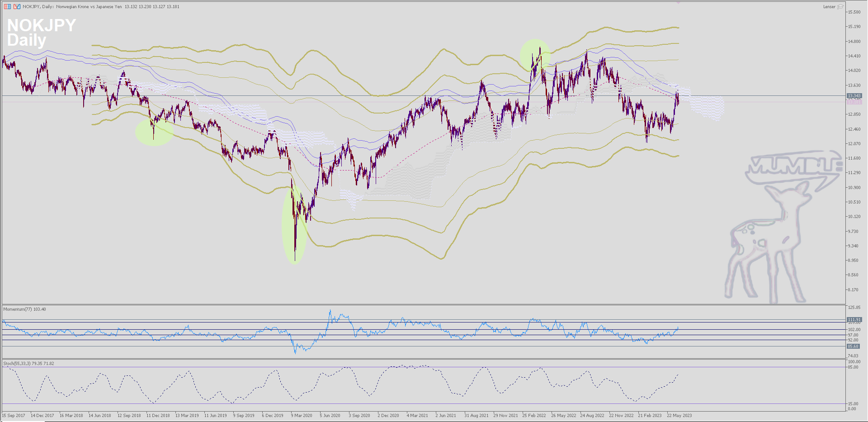The width and height of the screenshot is (868, 422).
Task: Click the 8.170 price scale value
Action: point(853,290)
